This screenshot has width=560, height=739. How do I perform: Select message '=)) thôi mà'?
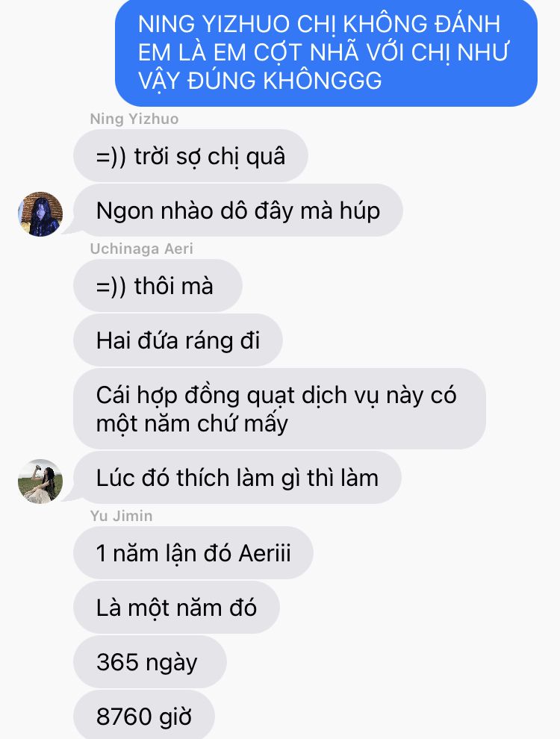158,286
